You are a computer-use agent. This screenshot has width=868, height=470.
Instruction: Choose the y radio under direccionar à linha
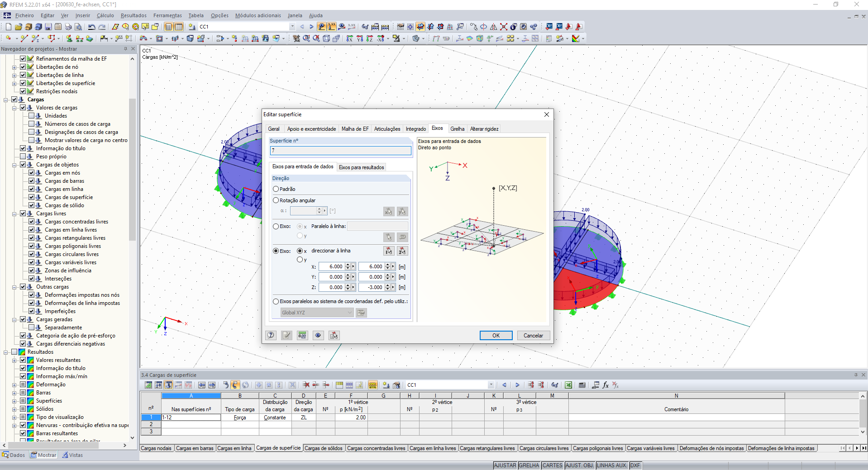pos(300,260)
